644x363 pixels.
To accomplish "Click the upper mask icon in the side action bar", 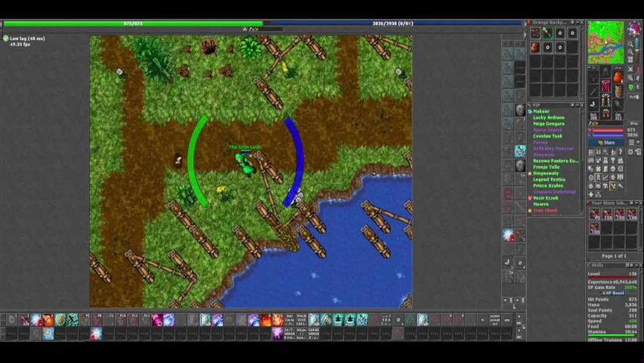I will pyautogui.click(x=520, y=110).
